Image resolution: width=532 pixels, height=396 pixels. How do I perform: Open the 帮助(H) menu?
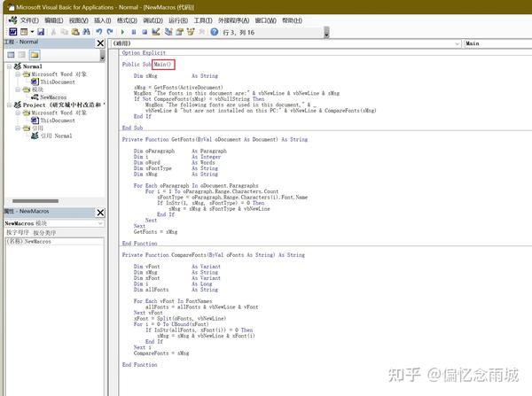pos(292,20)
